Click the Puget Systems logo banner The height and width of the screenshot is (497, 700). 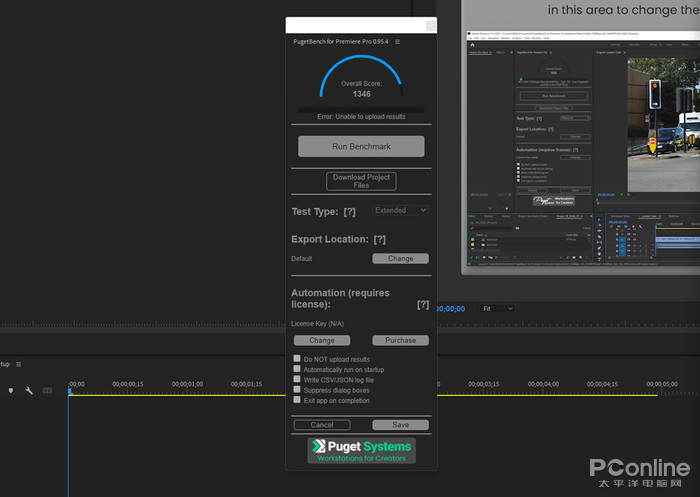361,451
